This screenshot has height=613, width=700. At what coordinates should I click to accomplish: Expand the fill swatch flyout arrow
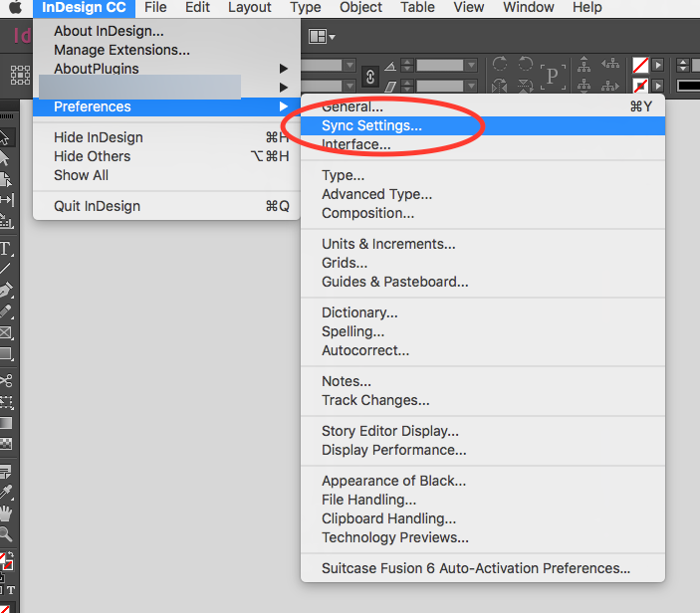(657, 65)
